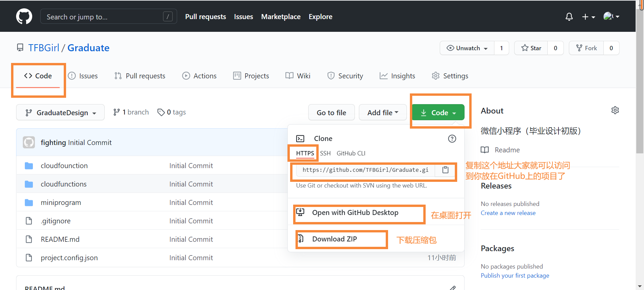Open the notifications bell
The image size is (644, 290).
coord(569,17)
